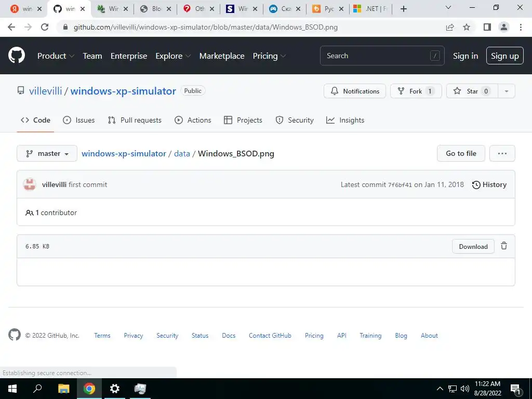The width and height of the screenshot is (532, 399).
Task: Reload the page with refresh icon
Action: pyautogui.click(x=45, y=27)
